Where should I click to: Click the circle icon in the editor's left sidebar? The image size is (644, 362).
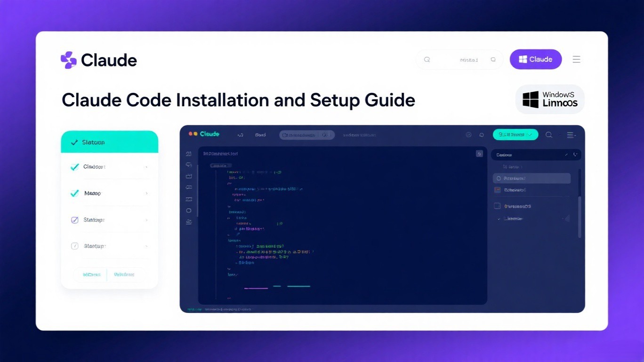click(189, 210)
